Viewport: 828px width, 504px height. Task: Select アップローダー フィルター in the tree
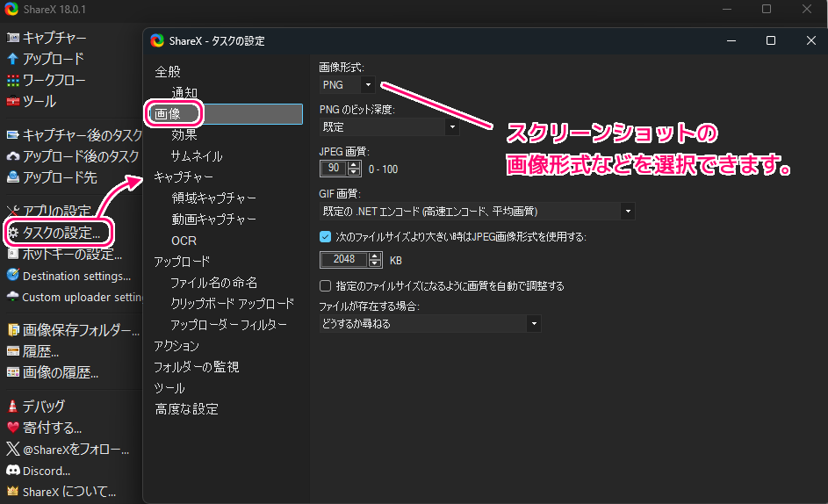pyautogui.click(x=228, y=324)
